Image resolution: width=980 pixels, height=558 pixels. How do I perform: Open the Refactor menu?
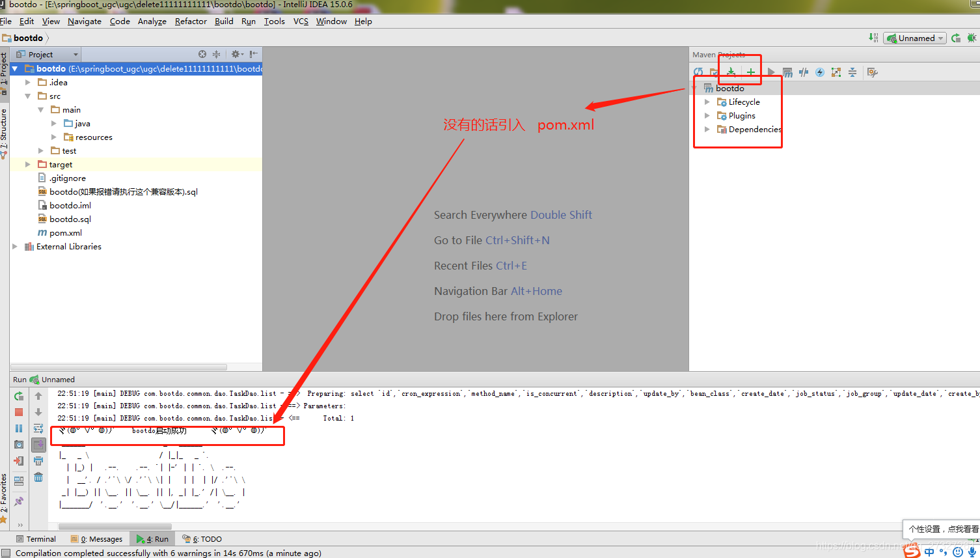click(x=191, y=21)
